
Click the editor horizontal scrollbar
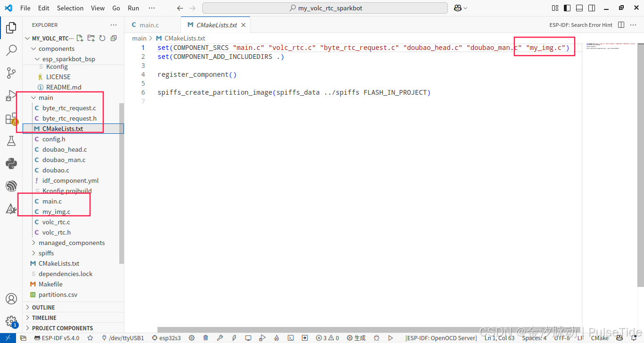pyautogui.click(x=368, y=330)
